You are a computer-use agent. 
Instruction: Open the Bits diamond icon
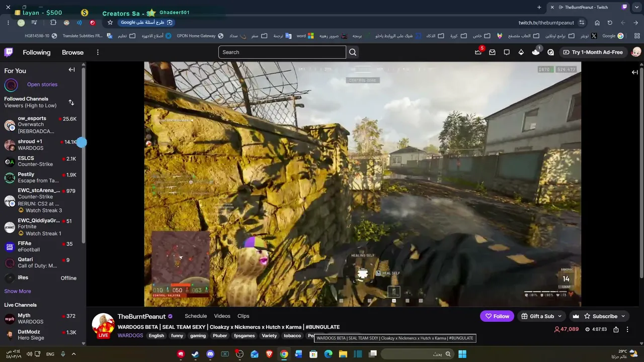click(x=521, y=52)
